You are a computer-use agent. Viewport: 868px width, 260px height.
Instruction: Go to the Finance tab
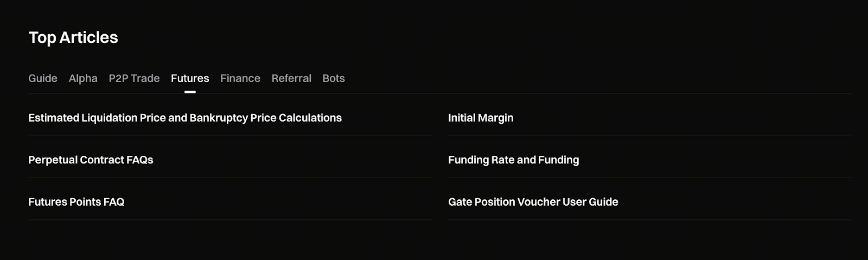click(x=240, y=78)
